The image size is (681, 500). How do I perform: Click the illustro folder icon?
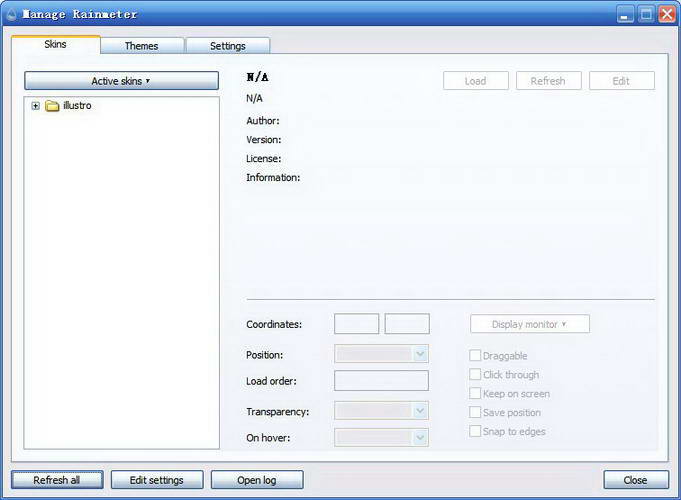click(52, 106)
